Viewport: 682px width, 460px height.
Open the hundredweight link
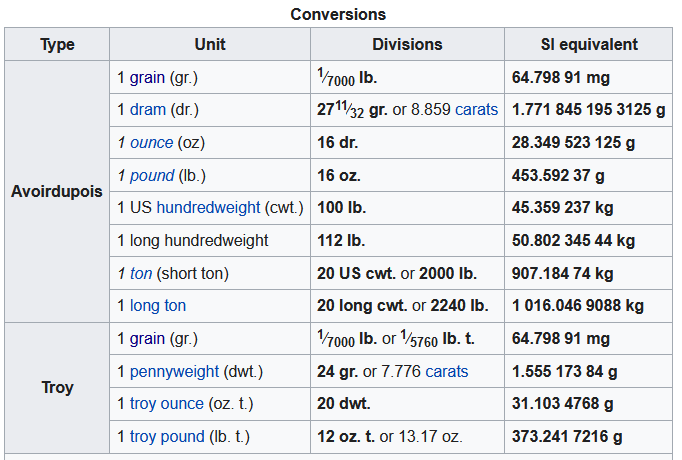[x=208, y=208]
